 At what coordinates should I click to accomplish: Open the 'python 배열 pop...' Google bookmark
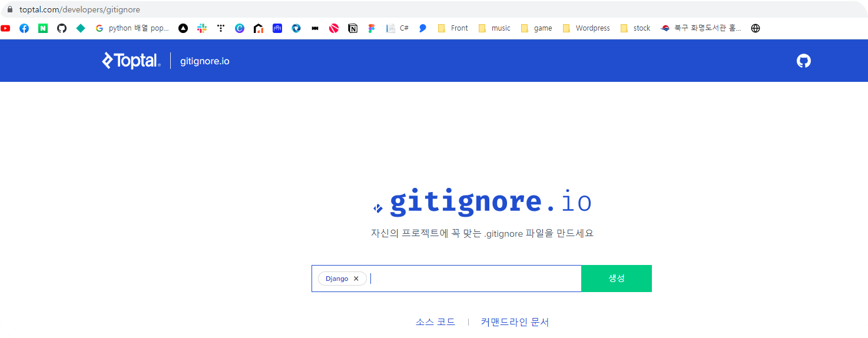point(132,28)
